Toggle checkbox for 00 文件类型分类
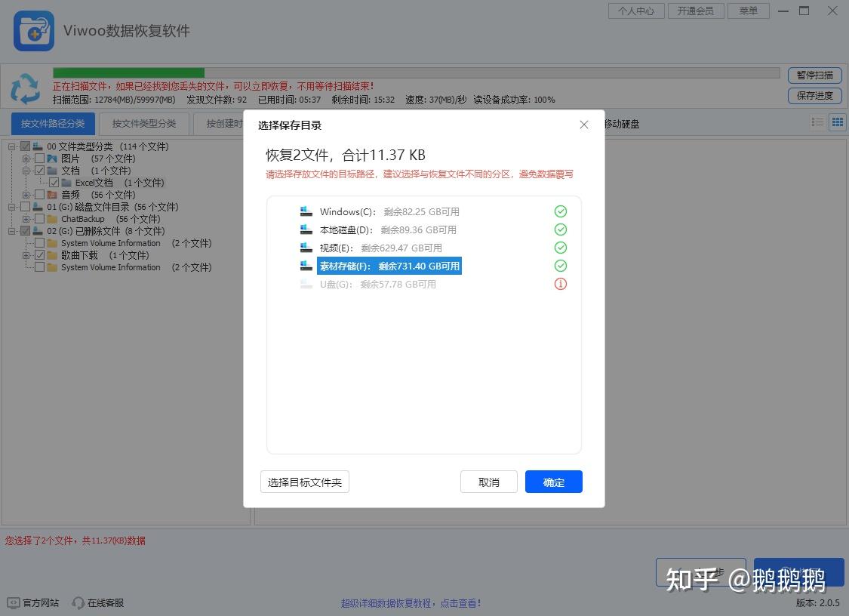The width and height of the screenshot is (849, 616). click(25, 146)
